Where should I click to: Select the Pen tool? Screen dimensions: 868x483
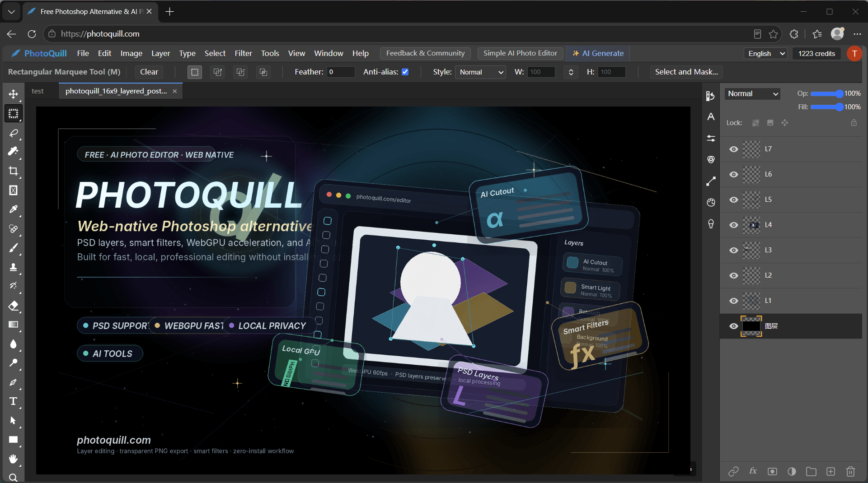click(x=14, y=382)
